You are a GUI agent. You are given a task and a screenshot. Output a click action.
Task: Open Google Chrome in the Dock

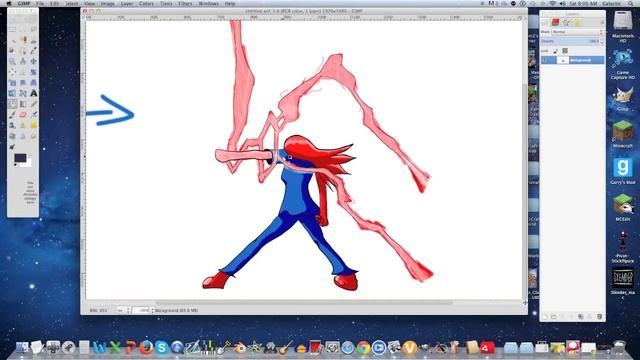point(363,347)
